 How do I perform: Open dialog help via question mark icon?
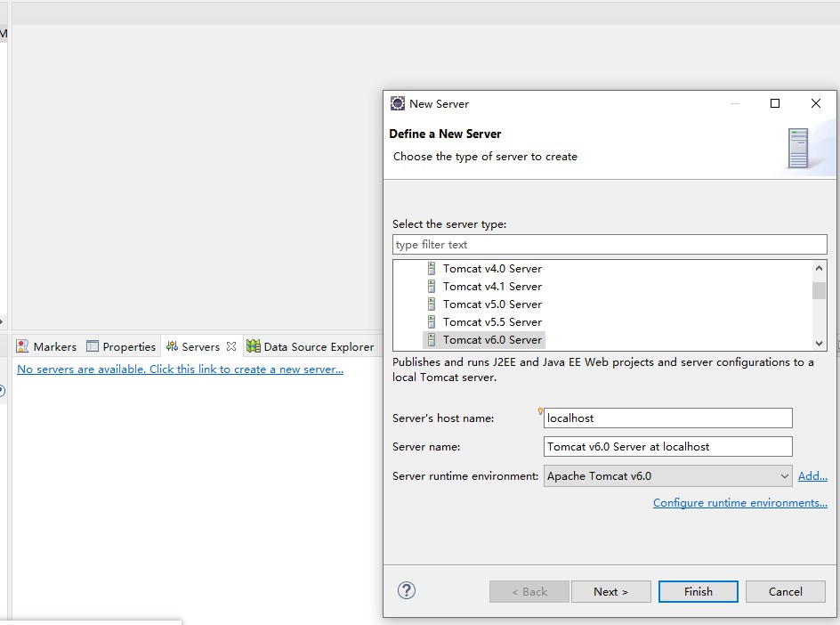[407, 590]
